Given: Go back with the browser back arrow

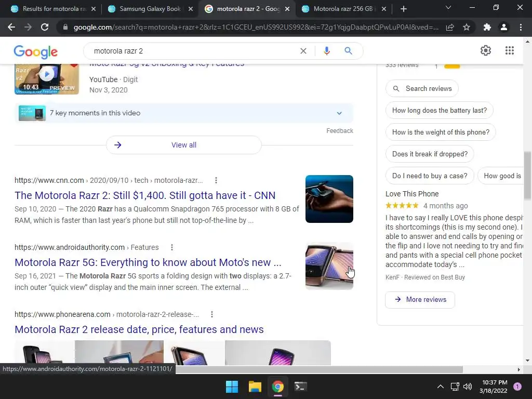Looking at the screenshot, I should (11, 27).
